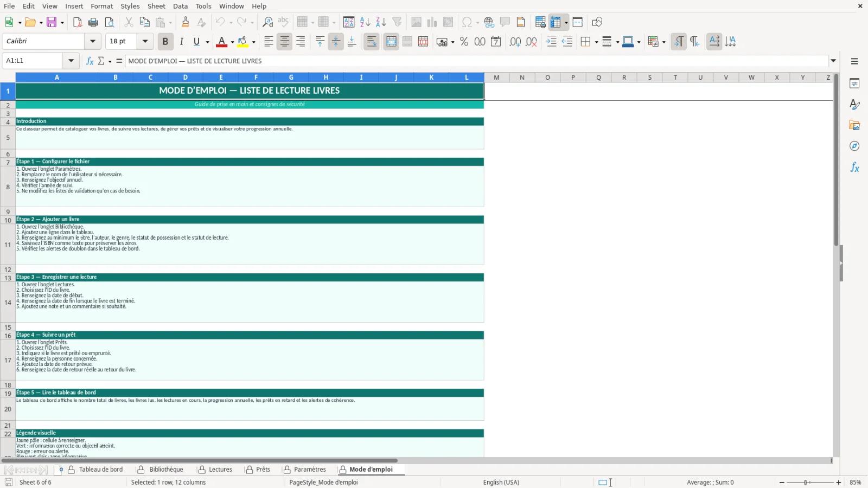Open the underline style dropdown arrow

click(207, 42)
